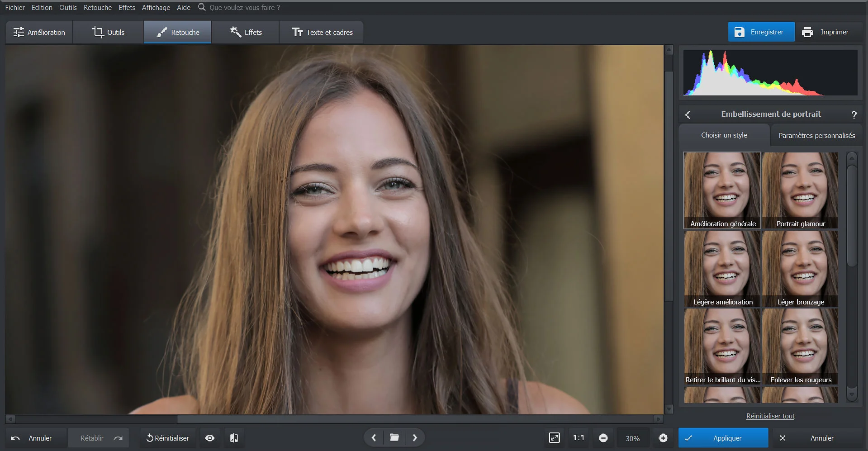
Task: Open help for Embellissement de portrait
Action: pyautogui.click(x=854, y=115)
